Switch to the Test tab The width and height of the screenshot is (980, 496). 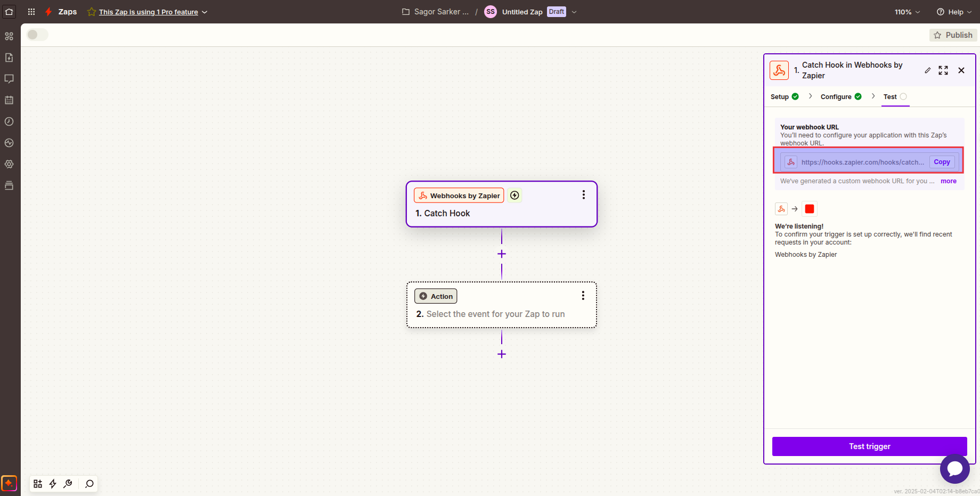point(895,96)
